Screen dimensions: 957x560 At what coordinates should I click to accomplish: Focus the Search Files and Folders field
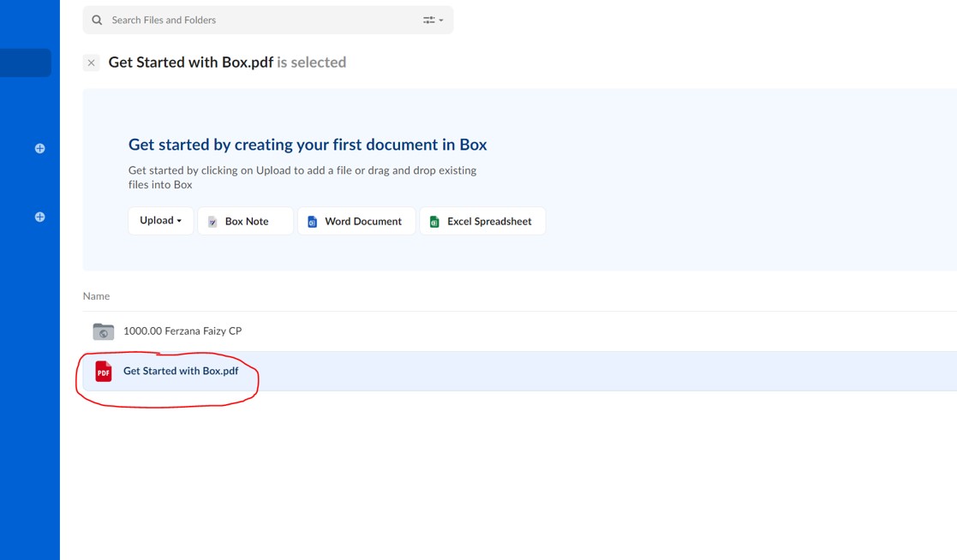click(x=268, y=21)
